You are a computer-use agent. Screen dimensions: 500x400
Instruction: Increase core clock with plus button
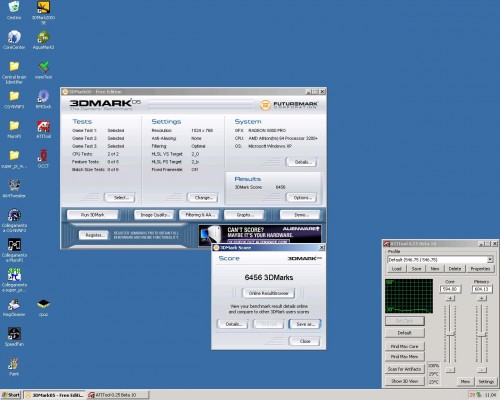click(x=450, y=298)
